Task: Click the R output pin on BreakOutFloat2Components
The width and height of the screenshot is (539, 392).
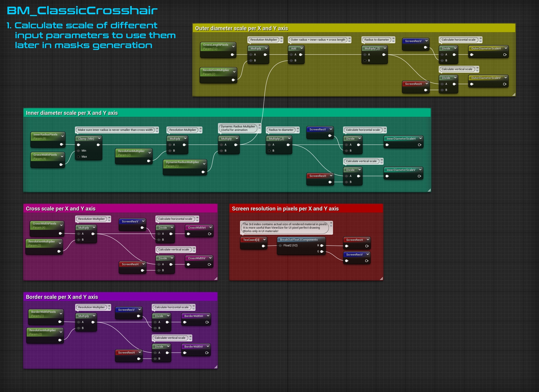Action: pos(322,245)
